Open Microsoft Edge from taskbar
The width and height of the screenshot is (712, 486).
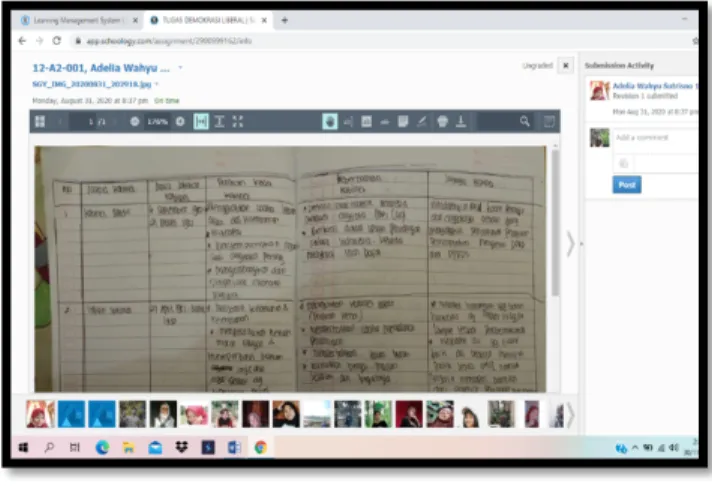[103, 448]
